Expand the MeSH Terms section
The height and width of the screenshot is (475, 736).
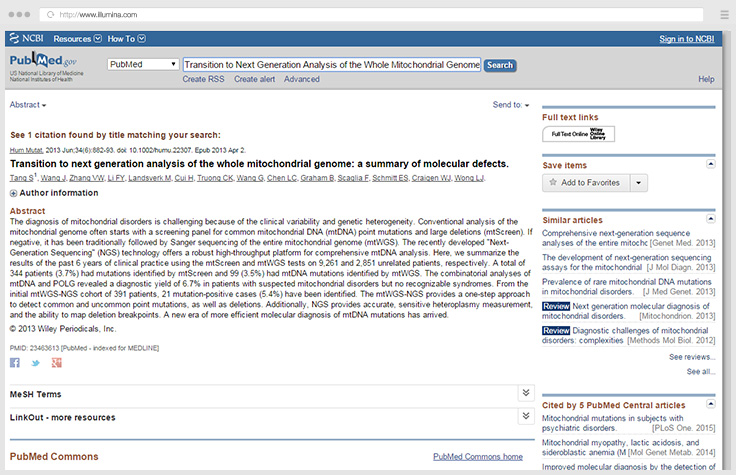(526, 393)
